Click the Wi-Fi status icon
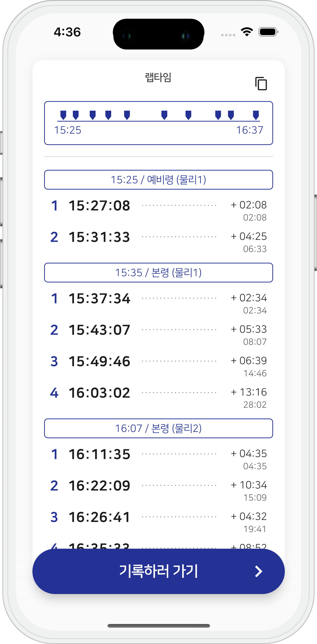This screenshot has height=644, width=317. tap(247, 32)
